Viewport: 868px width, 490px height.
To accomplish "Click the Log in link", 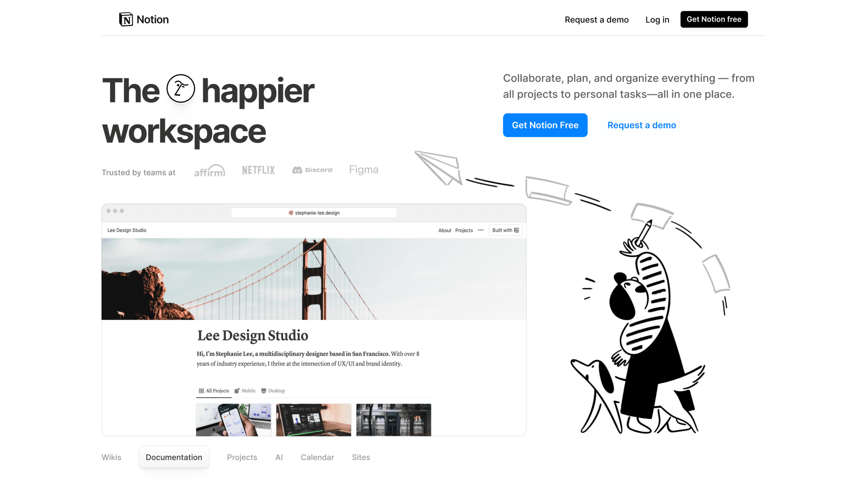I will click(x=657, y=20).
